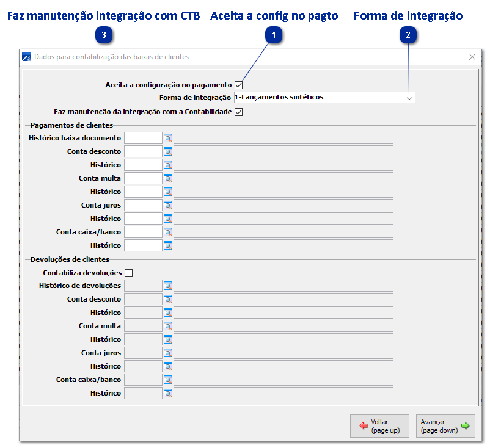The image size is (490, 448).
Task: Click the Avançar (page down) button
Action: click(x=445, y=426)
